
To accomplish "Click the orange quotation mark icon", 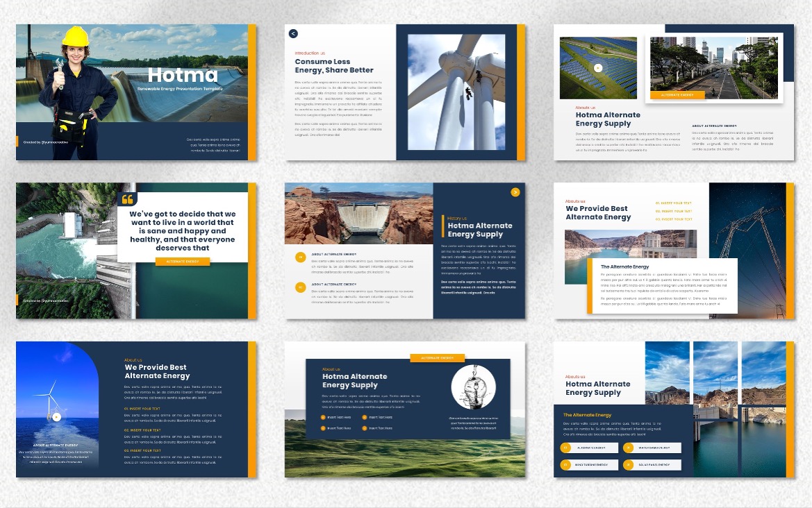I will 127,200.
